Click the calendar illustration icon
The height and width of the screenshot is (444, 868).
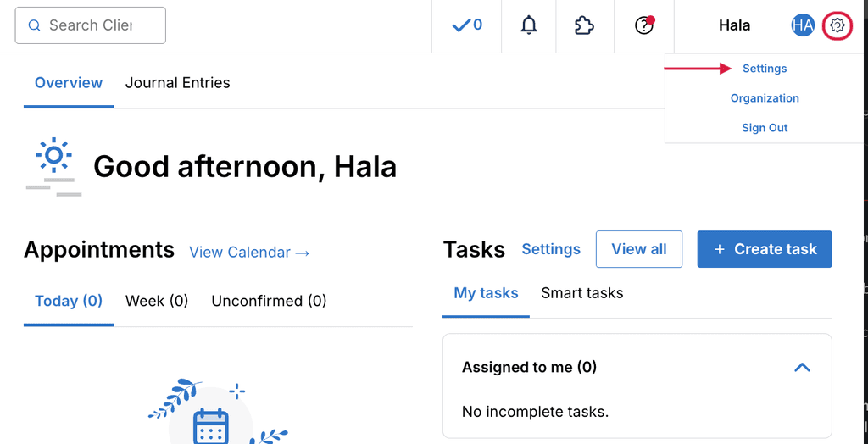[x=211, y=425]
